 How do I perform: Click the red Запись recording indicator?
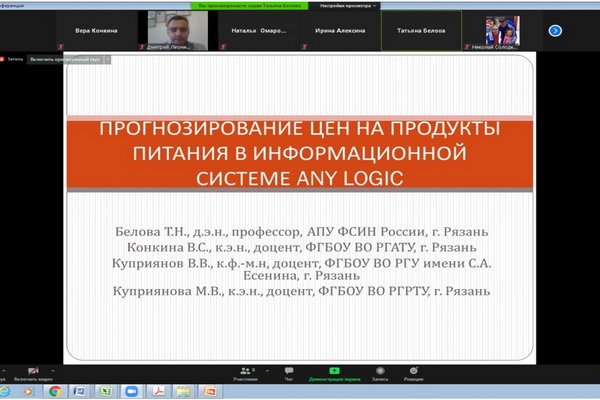(x=12, y=59)
